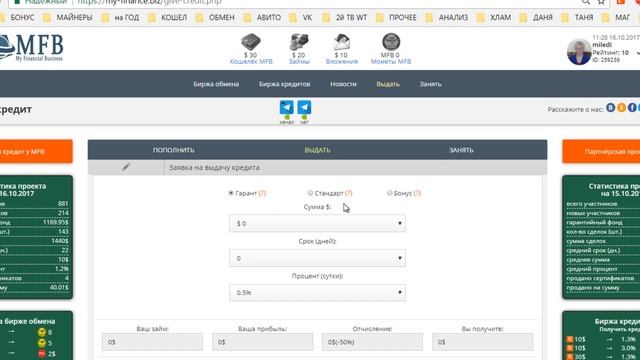Image resolution: width=640 pixels, height=360 pixels.
Task: Open the Процент (сутки) dropdown
Action: [317, 293]
